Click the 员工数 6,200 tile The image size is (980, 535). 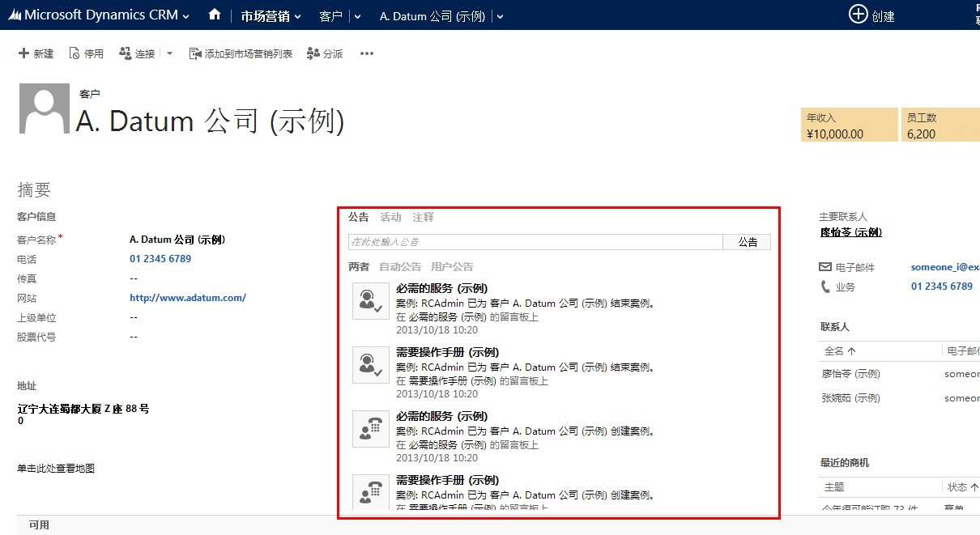(940, 125)
